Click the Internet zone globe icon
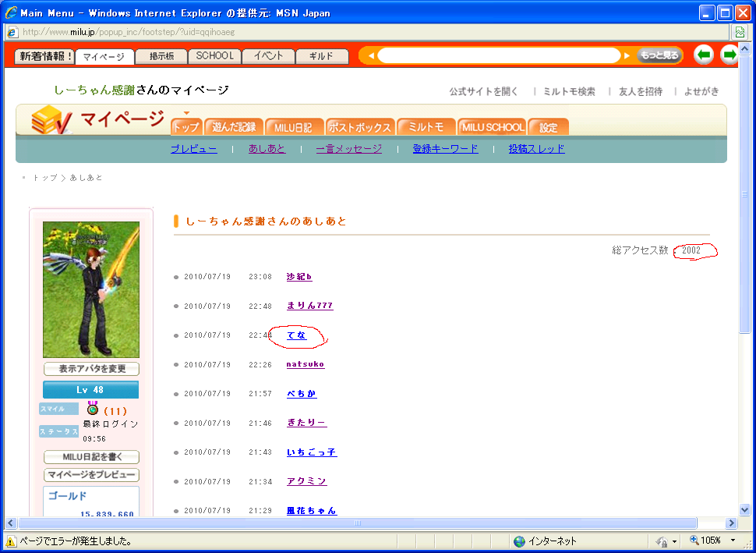 [x=519, y=541]
